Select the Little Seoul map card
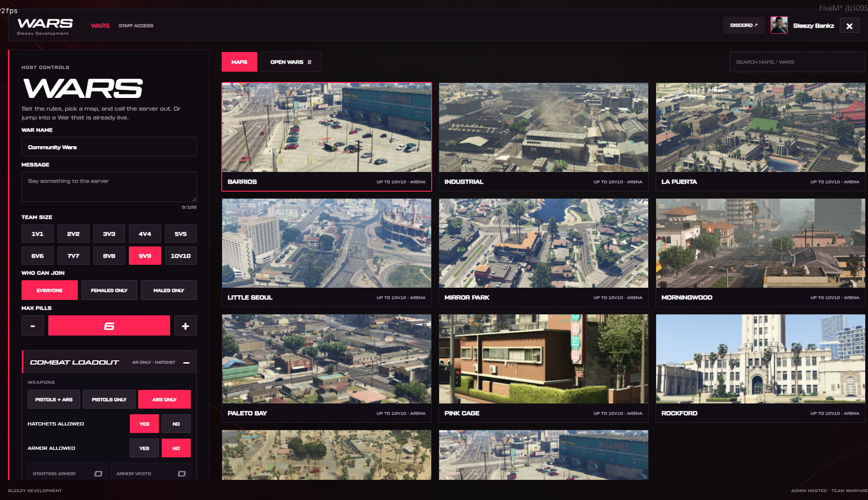868x500 pixels. [327, 253]
